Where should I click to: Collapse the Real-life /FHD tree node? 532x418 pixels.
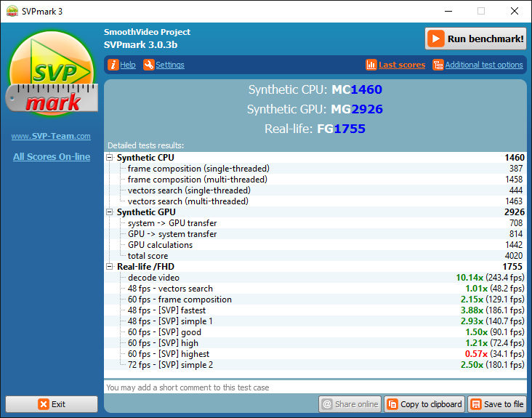click(x=109, y=267)
